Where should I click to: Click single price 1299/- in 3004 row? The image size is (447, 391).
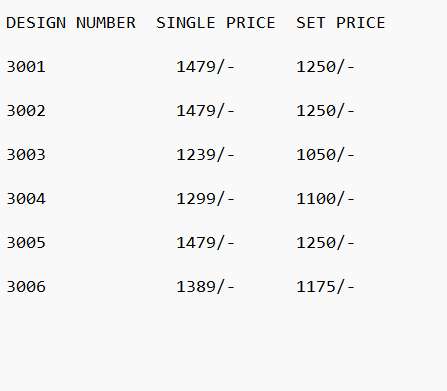206,199
